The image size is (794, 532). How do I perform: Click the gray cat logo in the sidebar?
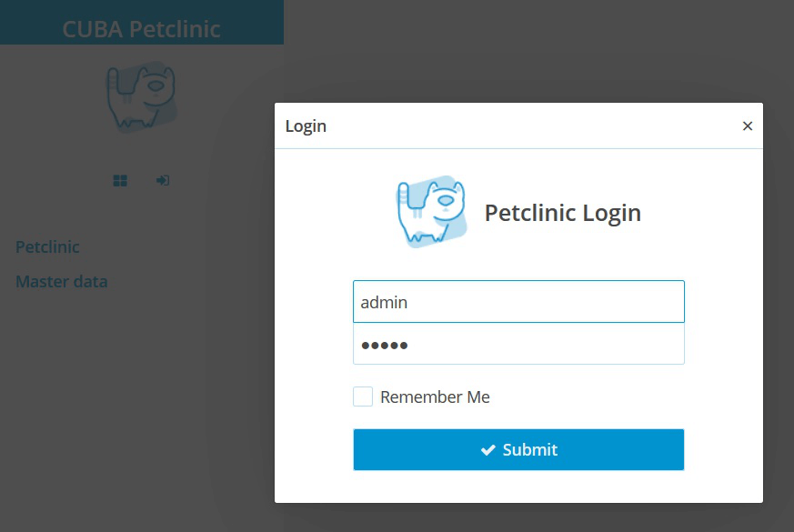141,95
